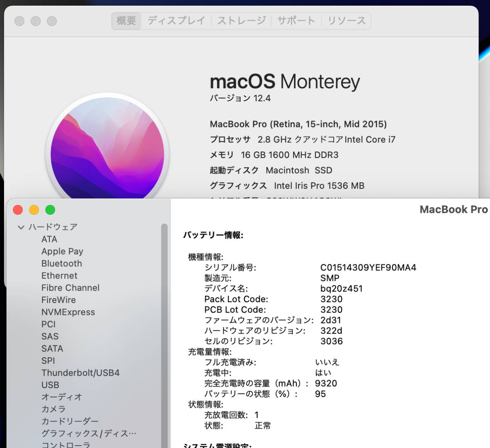The image size is (490, 448).
Task: Select Thunderbolt/USB4 in the sidebar
Action: tap(80, 373)
